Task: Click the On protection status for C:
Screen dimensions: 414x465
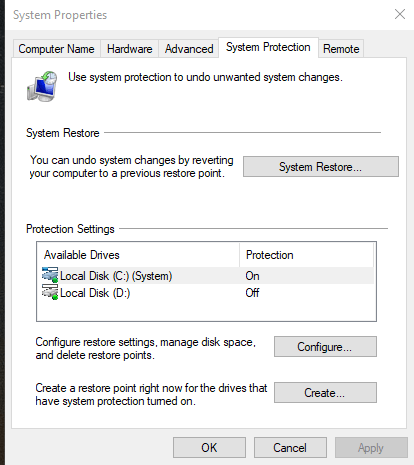Action: pyautogui.click(x=252, y=276)
